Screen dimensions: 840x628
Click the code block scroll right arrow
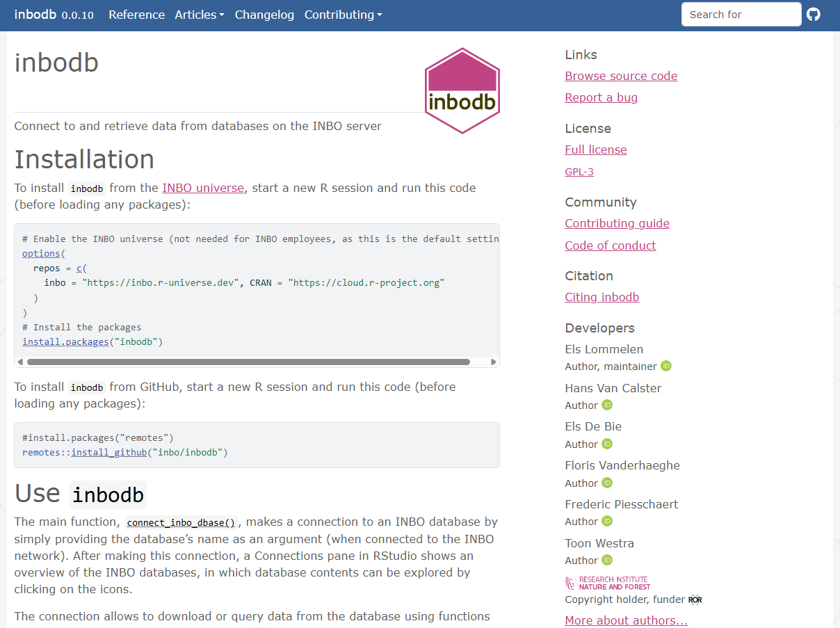tap(493, 362)
